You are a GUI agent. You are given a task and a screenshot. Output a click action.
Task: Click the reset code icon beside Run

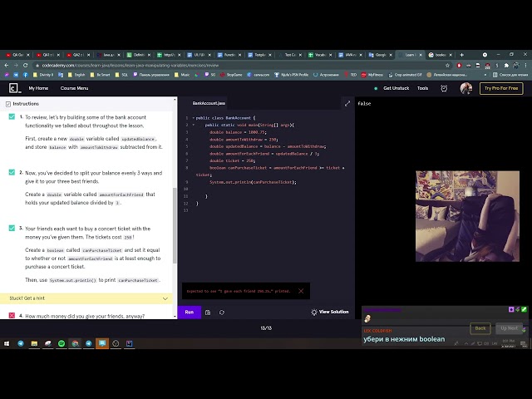coord(222,313)
